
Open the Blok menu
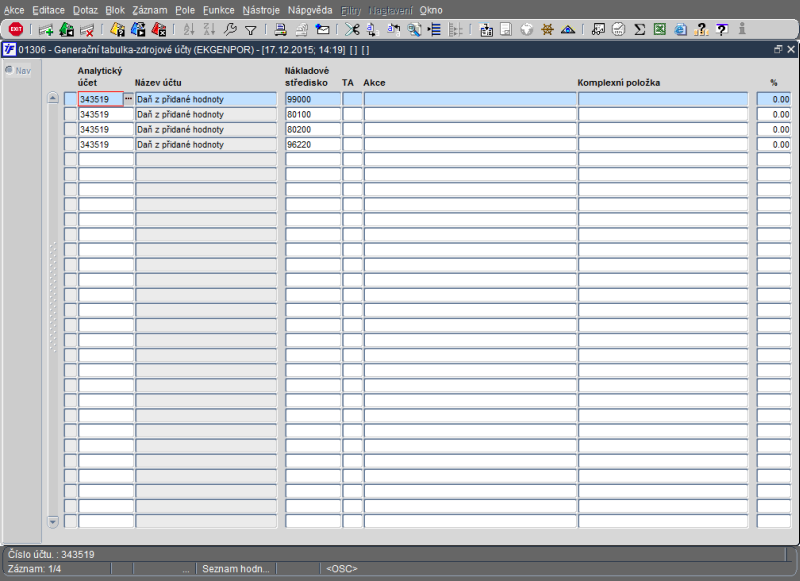(115, 10)
